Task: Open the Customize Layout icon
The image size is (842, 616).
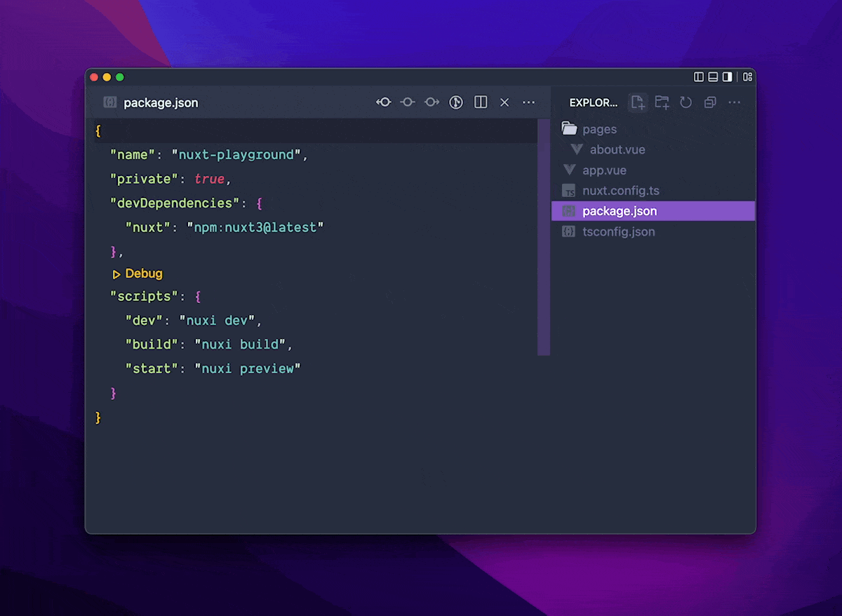Action: pyautogui.click(x=748, y=77)
